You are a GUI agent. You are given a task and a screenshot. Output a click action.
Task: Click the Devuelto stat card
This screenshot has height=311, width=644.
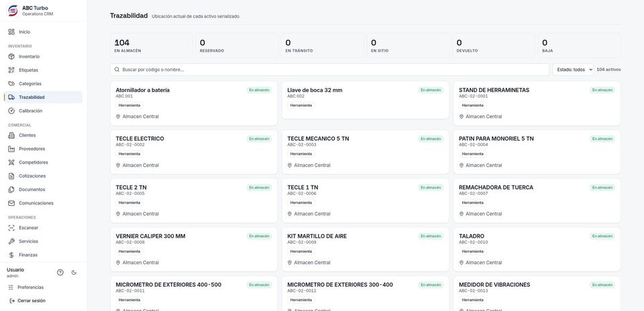click(x=494, y=46)
